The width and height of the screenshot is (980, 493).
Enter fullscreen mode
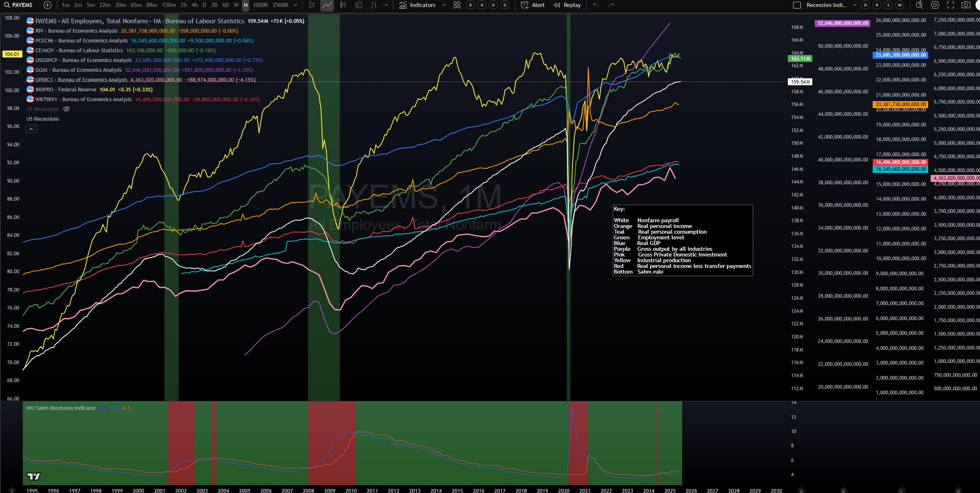[950, 5]
